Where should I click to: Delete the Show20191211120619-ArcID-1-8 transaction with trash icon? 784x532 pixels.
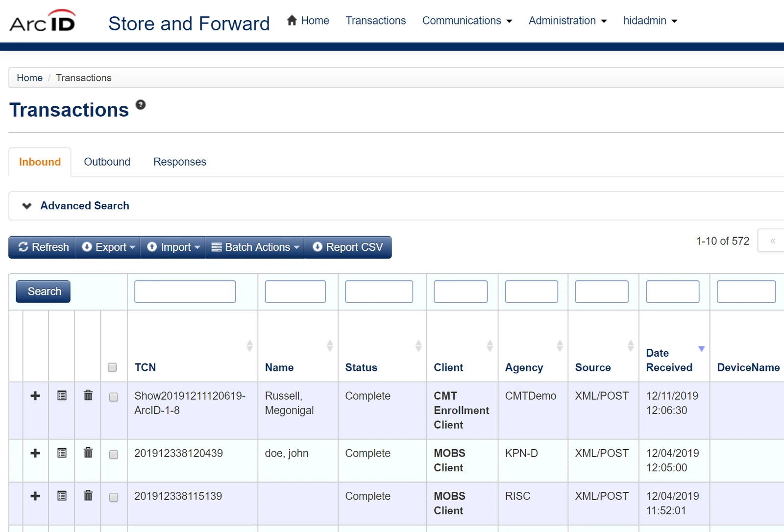[x=88, y=395]
